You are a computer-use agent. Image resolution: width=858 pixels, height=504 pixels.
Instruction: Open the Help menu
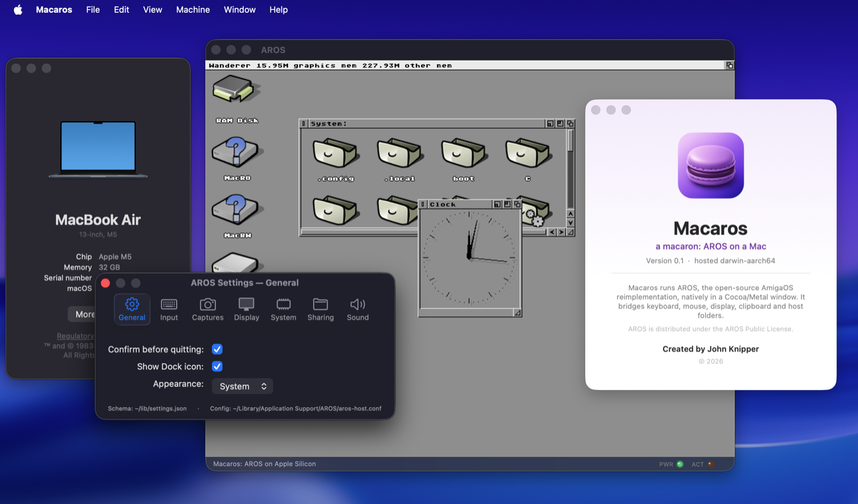click(x=279, y=10)
